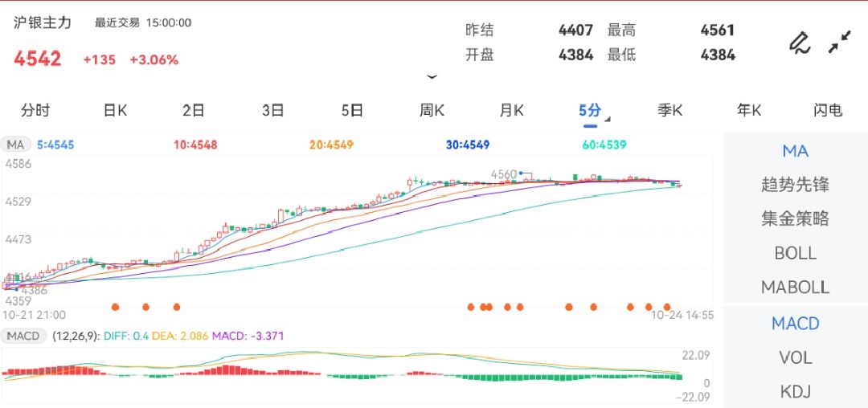Click the +135 price change value
The width and height of the screenshot is (868, 408).
pos(99,59)
